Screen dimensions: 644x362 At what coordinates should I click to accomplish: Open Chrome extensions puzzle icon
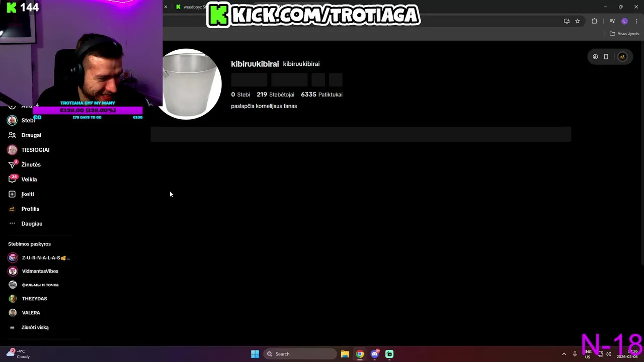tap(595, 21)
